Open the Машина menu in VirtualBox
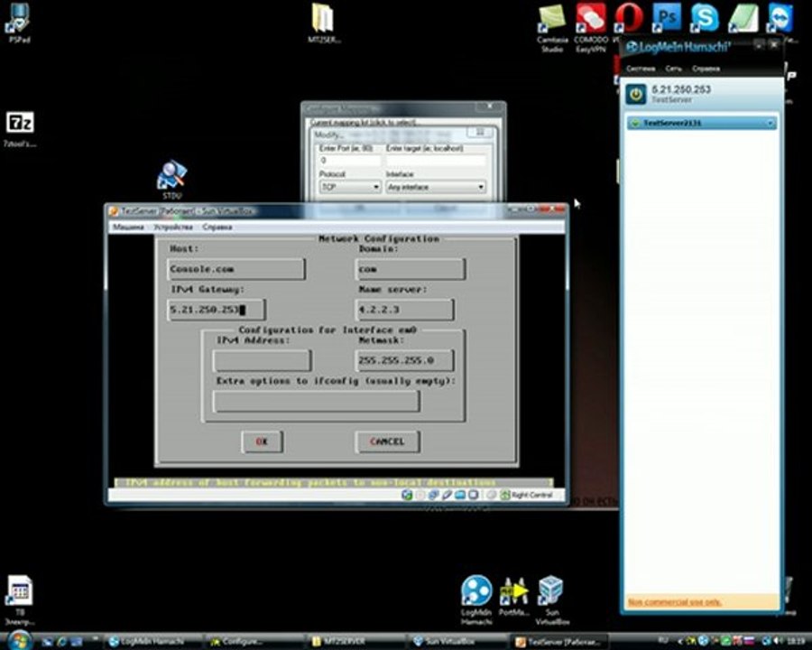Screen dimensions: 812x650 pos(128,227)
